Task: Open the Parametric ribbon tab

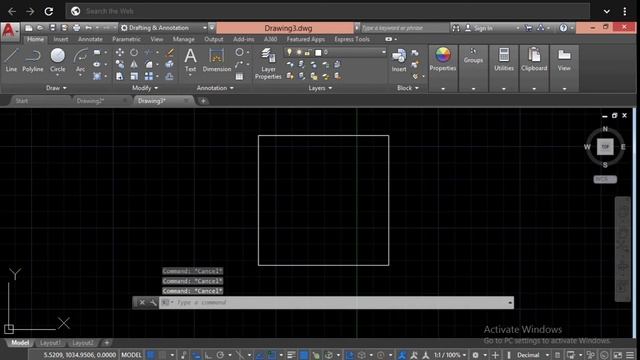Action: pos(126,39)
